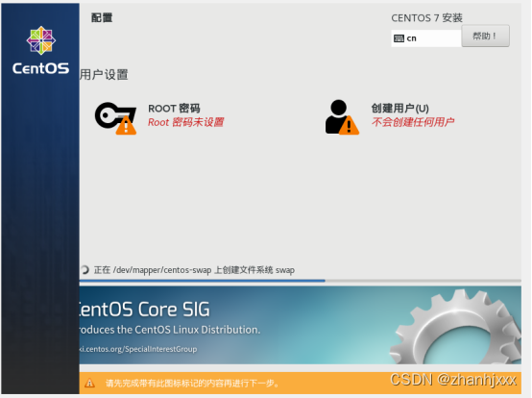
Task: Click the cn keyboard layout field
Action: pyautogui.click(x=426, y=38)
